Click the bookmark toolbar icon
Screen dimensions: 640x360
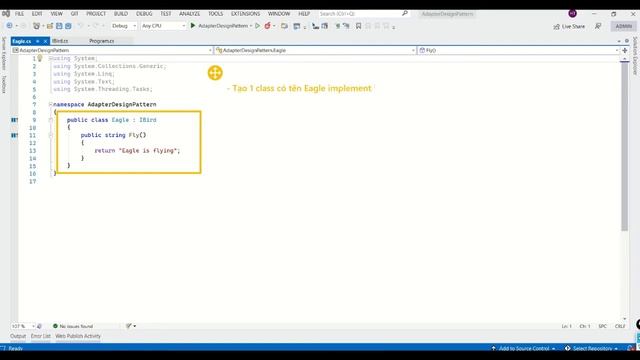coord(358,26)
